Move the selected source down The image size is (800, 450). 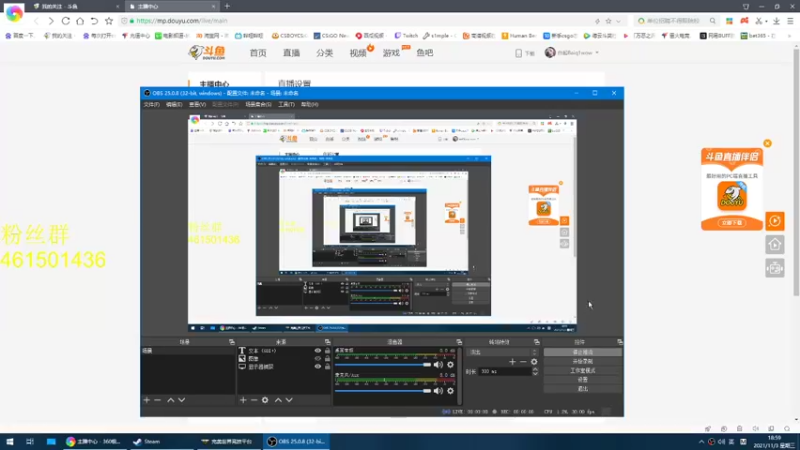[289, 400]
